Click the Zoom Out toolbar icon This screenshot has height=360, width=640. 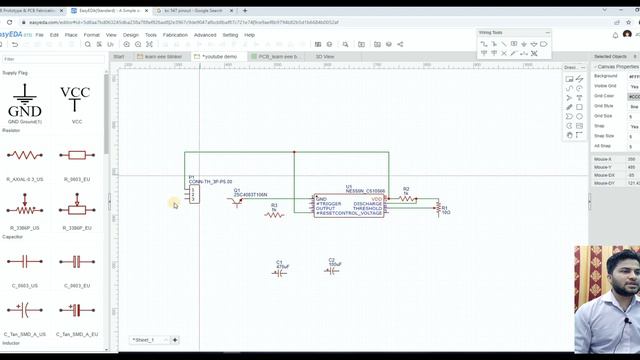tap(138, 44)
